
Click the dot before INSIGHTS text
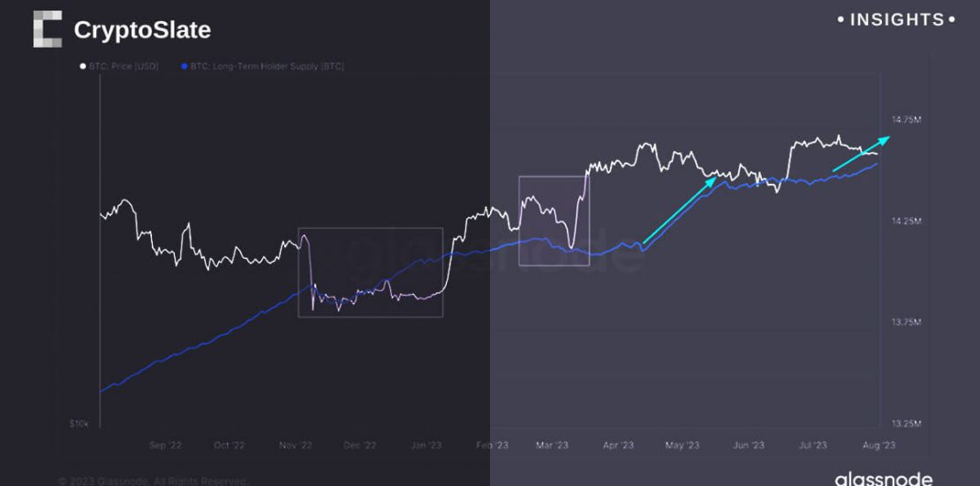pyautogui.click(x=841, y=19)
